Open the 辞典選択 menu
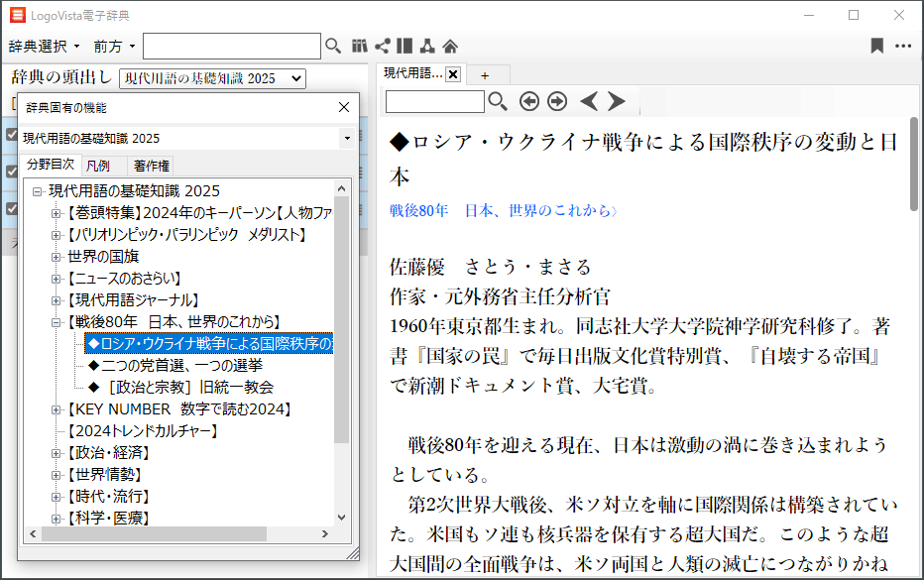The image size is (924, 580). pyautogui.click(x=44, y=47)
